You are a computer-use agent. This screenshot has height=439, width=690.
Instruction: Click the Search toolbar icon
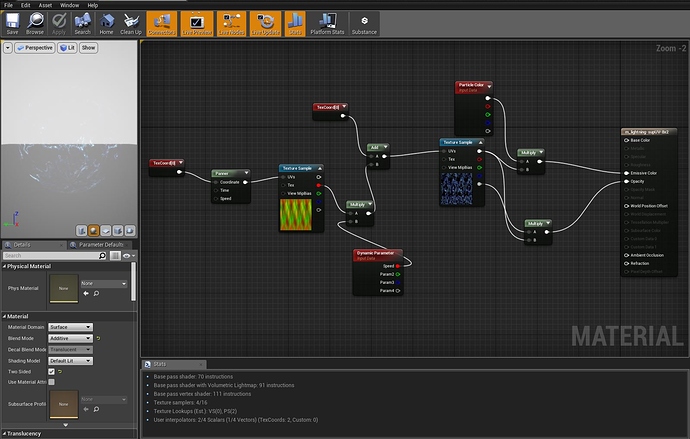(82, 24)
